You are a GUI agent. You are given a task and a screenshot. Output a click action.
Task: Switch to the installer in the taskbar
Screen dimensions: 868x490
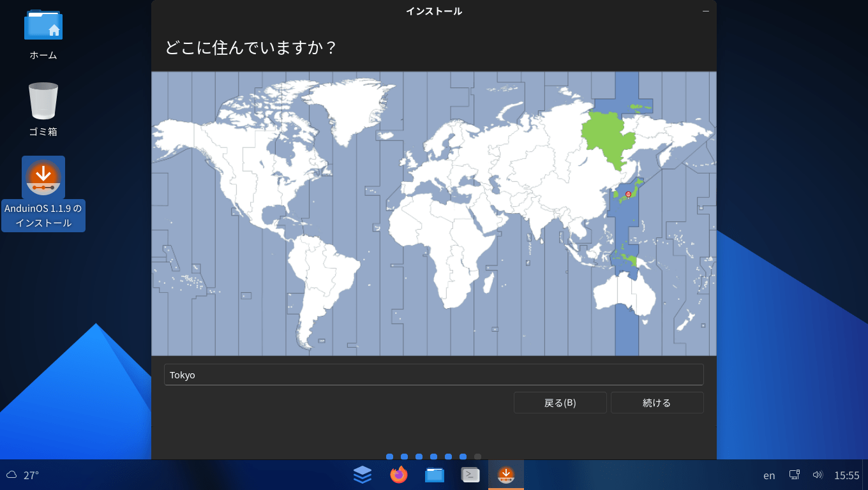[506, 475]
